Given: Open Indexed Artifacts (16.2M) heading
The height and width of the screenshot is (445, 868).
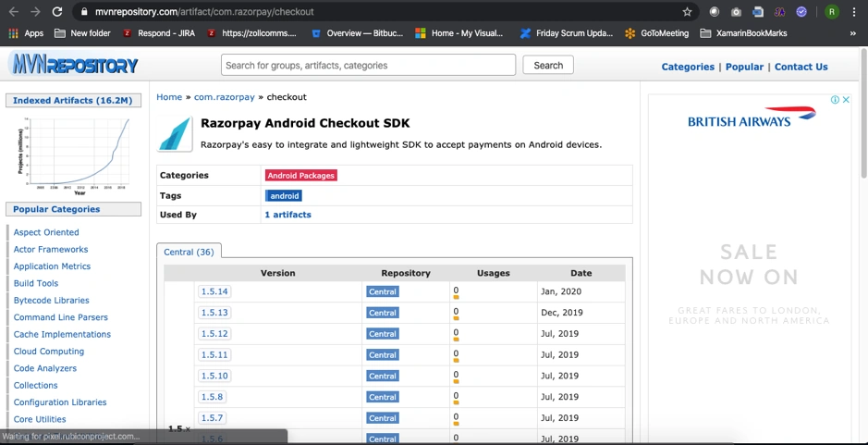Looking at the screenshot, I should 72,100.
